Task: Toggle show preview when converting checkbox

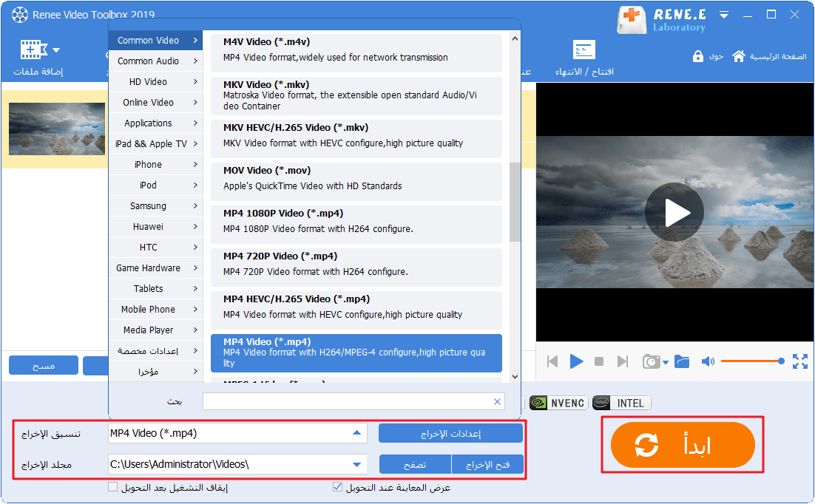Action: coord(337,487)
